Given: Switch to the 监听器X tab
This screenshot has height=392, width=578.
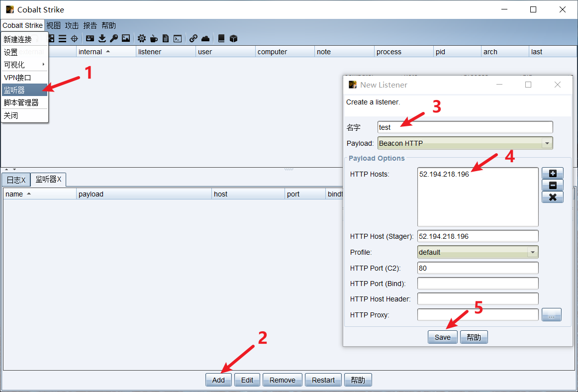Looking at the screenshot, I should pos(48,179).
